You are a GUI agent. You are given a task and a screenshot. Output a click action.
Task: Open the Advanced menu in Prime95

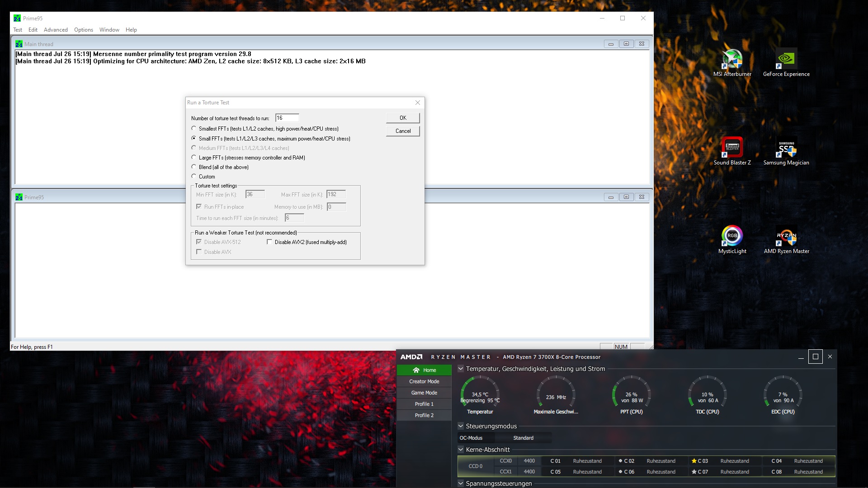point(56,30)
